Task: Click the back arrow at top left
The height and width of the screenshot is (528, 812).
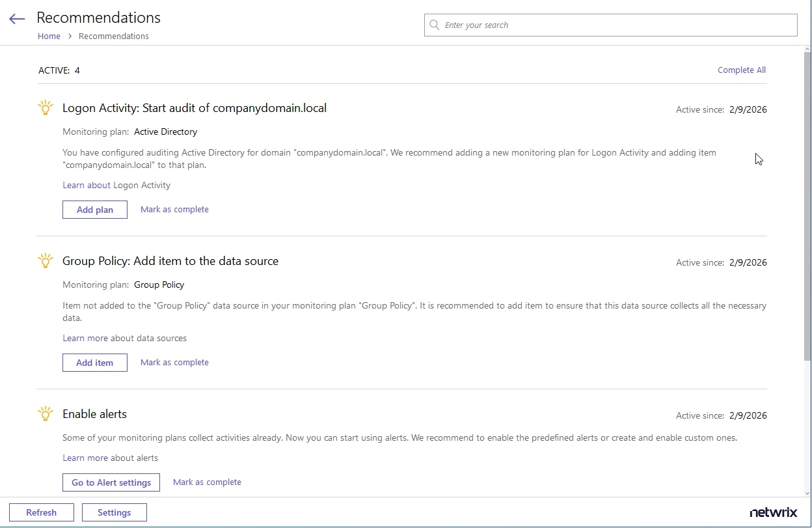Action: [x=16, y=18]
